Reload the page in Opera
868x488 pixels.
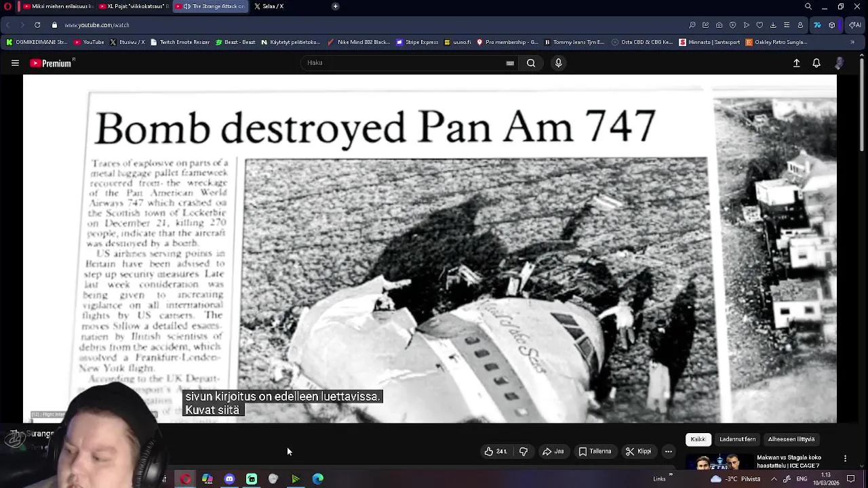click(37, 25)
